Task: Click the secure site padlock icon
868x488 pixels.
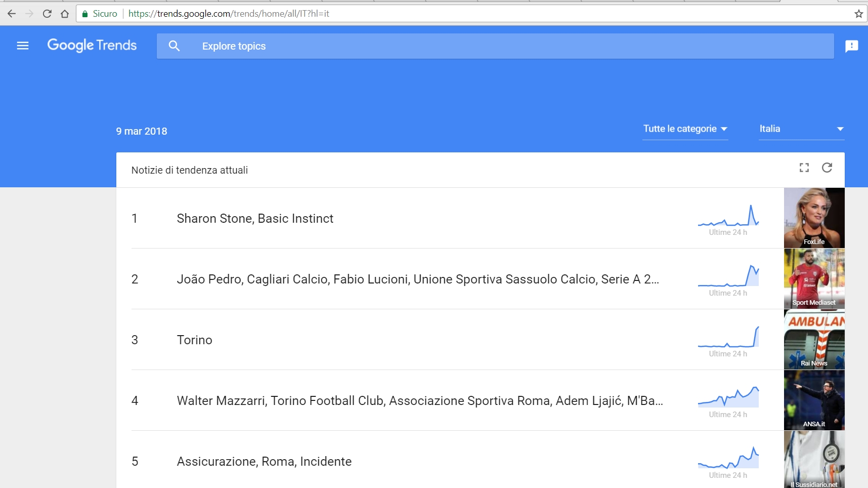Action: (85, 14)
